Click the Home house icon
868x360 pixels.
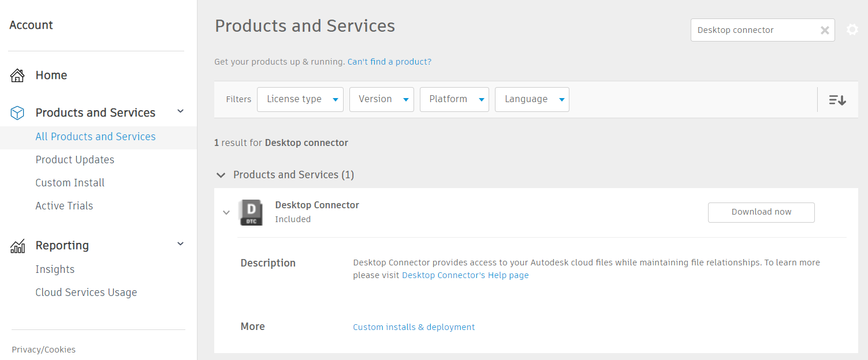(17, 75)
